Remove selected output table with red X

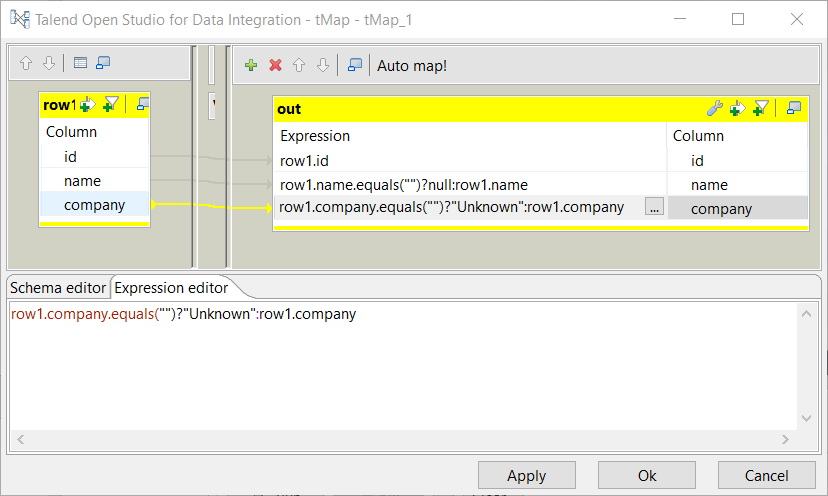275,65
